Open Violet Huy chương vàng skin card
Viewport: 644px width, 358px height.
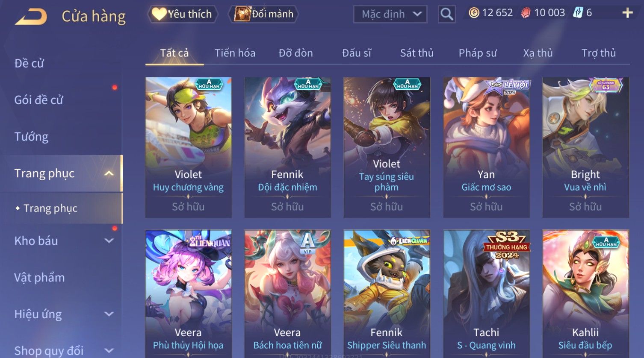pyautogui.click(x=188, y=147)
